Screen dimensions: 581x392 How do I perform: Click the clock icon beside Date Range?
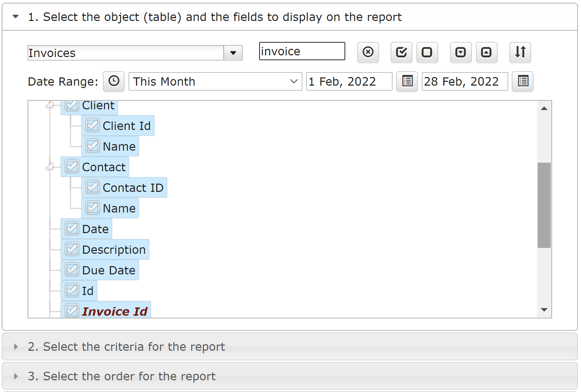[114, 81]
